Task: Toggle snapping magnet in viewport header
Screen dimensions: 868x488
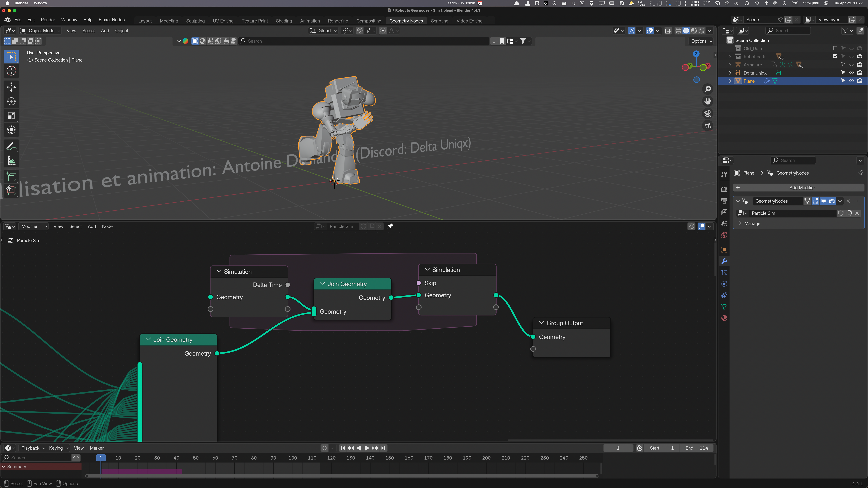Action: pos(360,31)
